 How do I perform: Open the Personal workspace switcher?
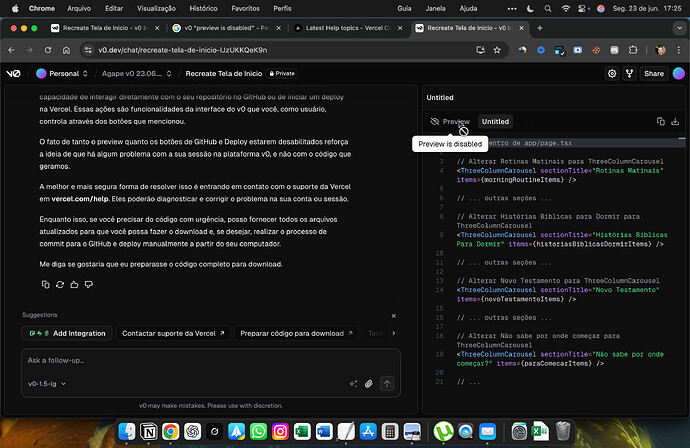tap(62, 73)
